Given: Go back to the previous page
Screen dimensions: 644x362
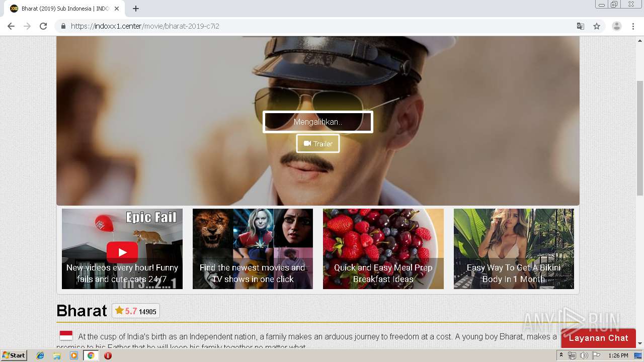Looking at the screenshot, I should [11, 26].
